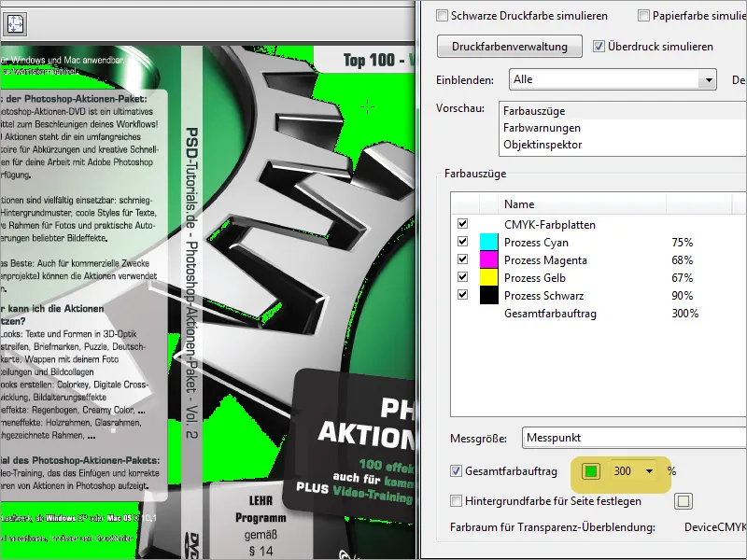Viewport: 747px width, 560px height.
Task: Click the magenta color swatch
Action: pyautogui.click(x=488, y=259)
